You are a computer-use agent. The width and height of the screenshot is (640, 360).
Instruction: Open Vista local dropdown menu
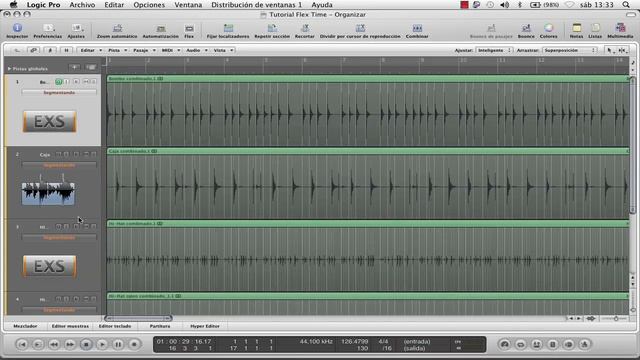223,50
